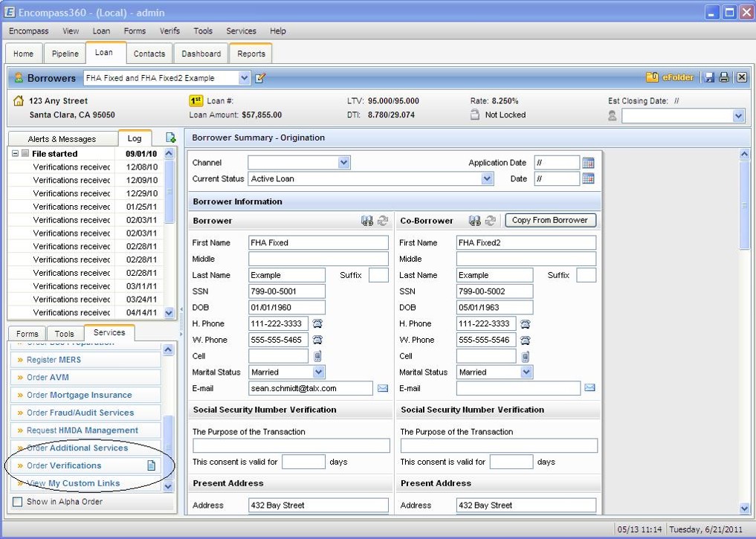
Task: Select the Tools tab in lower panel
Action: coord(65,334)
